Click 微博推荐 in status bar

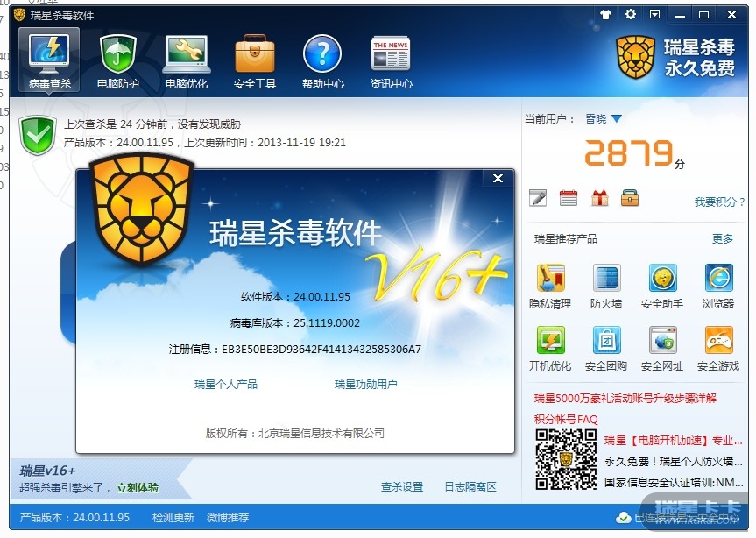coord(228,517)
